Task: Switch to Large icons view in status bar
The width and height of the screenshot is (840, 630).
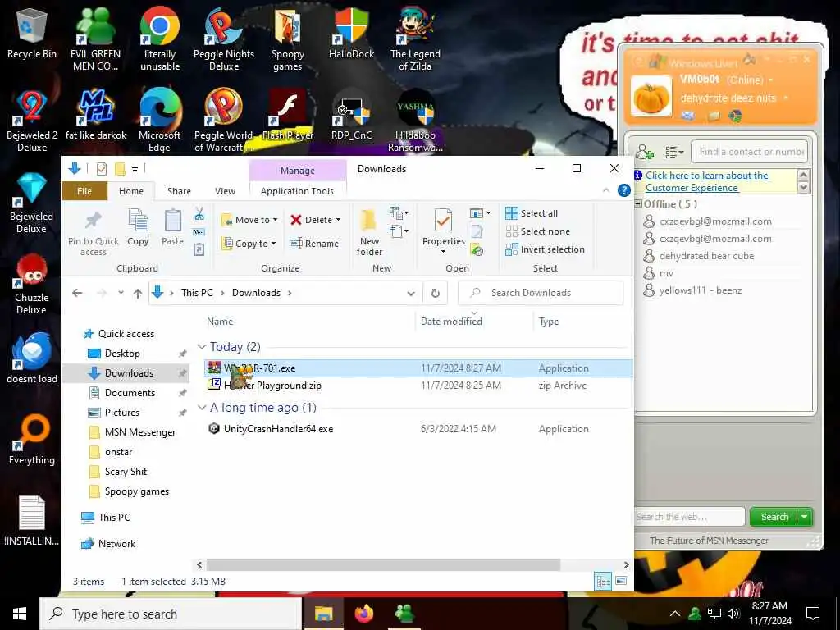Action: 621,582
